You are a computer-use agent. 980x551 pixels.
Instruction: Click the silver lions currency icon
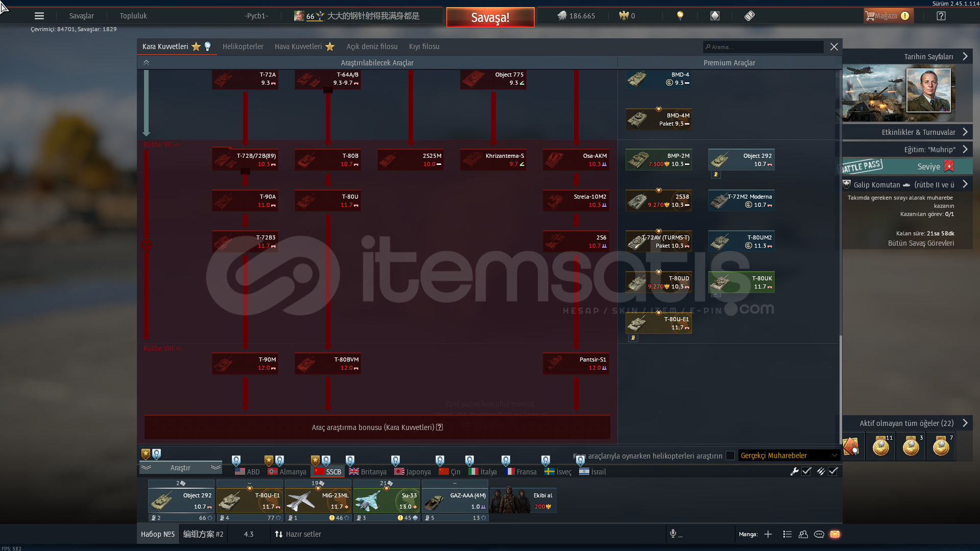tap(562, 16)
